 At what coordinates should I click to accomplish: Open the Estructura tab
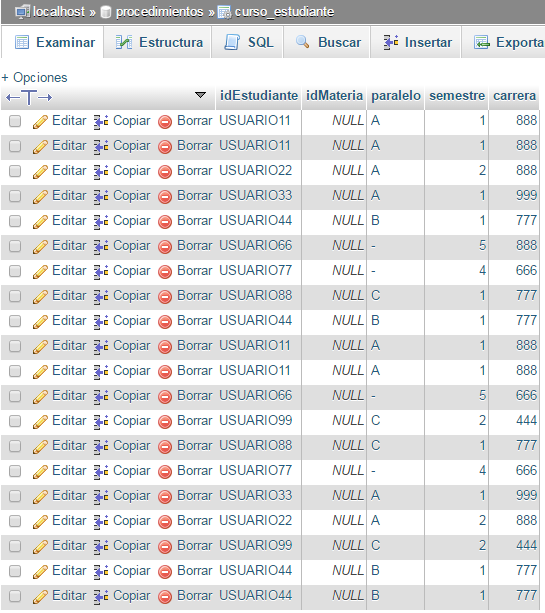(x=159, y=42)
